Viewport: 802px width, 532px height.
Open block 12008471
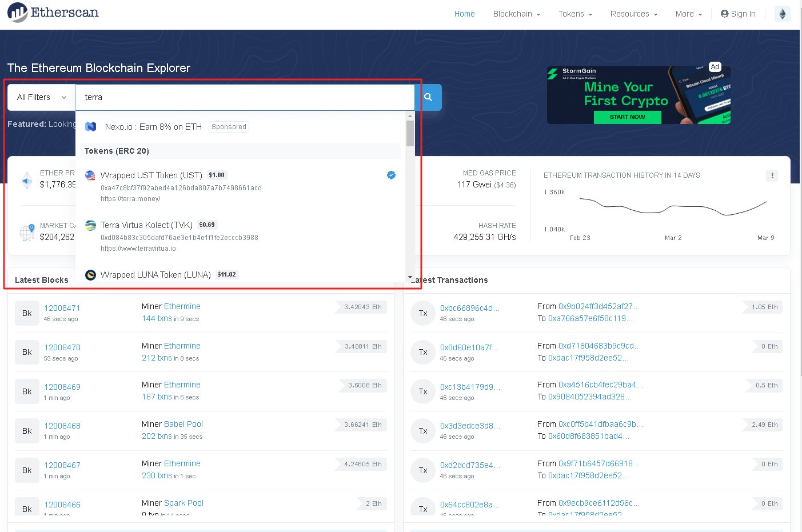(62, 308)
